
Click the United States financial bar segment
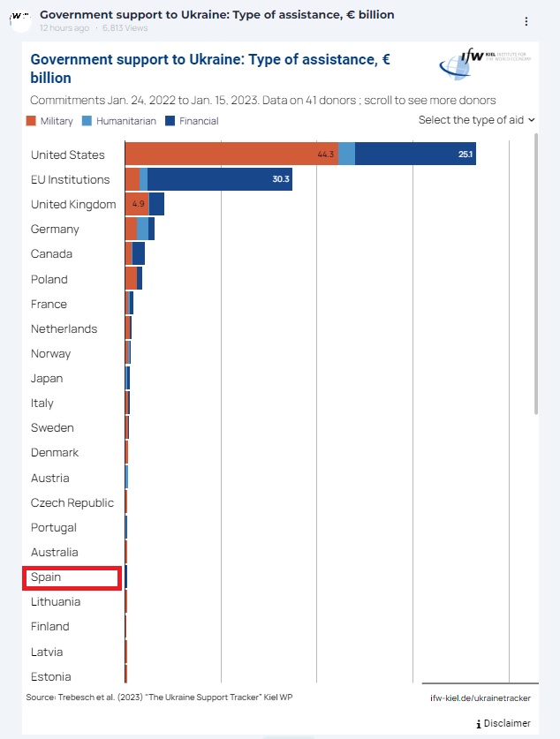(415, 155)
